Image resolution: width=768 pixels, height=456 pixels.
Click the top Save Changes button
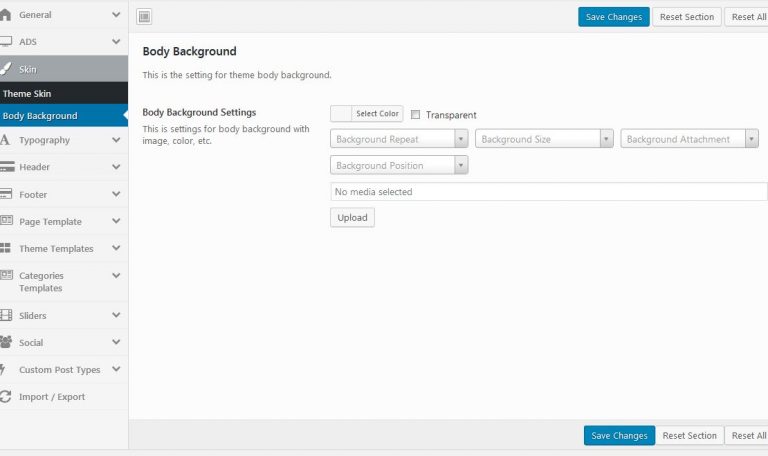pyautogui.click(x=614, y=17)
